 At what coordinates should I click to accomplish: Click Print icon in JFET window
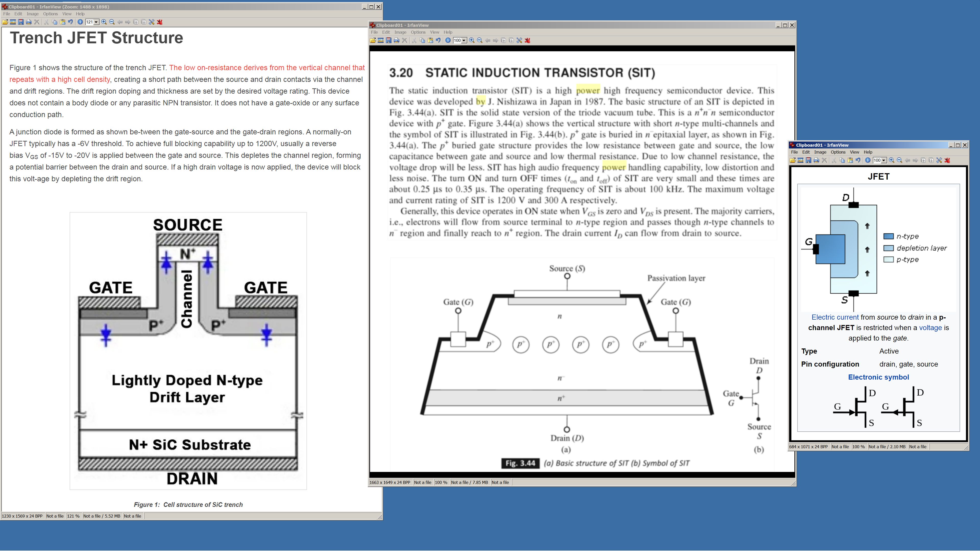click(x=816, y=160)
